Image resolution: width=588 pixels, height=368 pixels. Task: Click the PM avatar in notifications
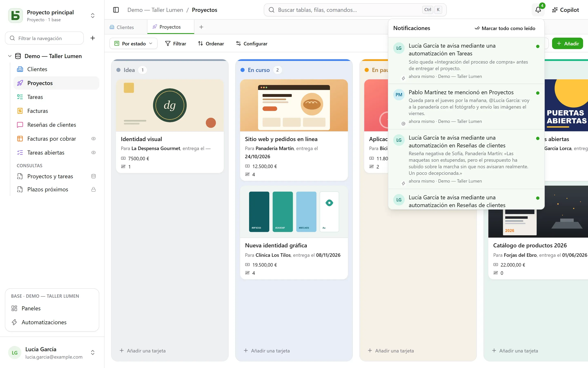click(x=399, y=95)
